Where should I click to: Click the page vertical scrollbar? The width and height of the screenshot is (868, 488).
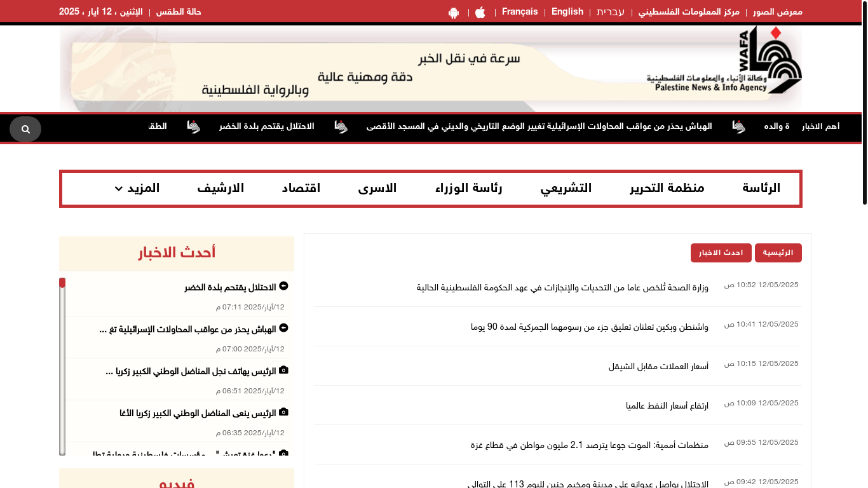pyautogui.click(x=865, y=102)
